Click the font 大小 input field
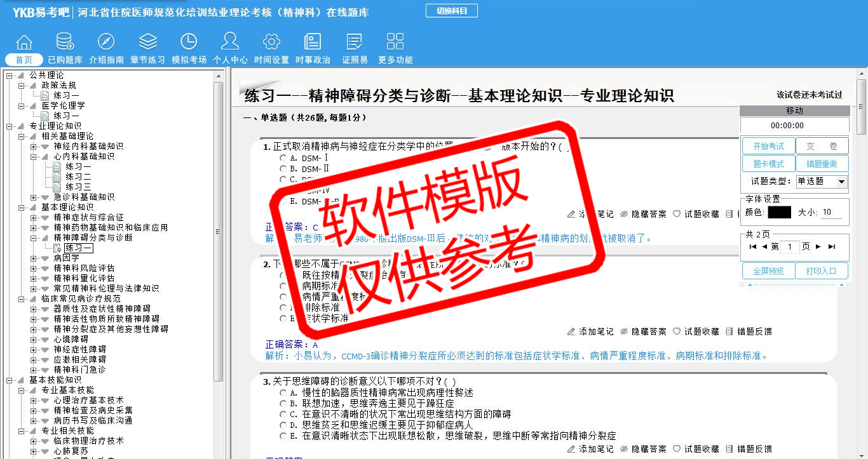This screenshot has width=868, height=459. [x=831, y=213]
